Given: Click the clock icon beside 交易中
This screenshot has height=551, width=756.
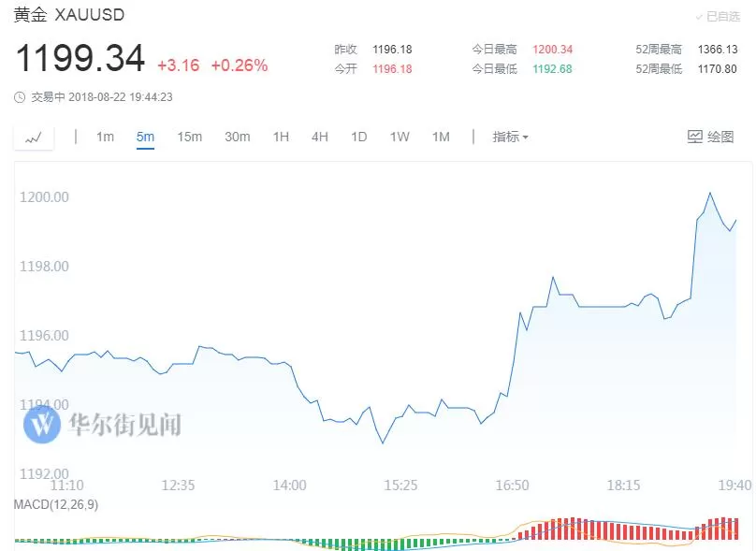Looking at the screenshot, I should (20, 97).
